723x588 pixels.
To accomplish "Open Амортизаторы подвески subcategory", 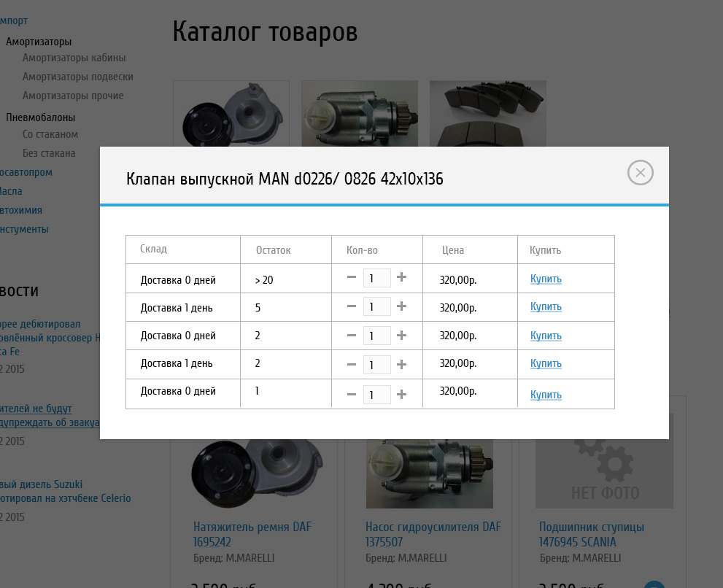I will click(78, 77).
